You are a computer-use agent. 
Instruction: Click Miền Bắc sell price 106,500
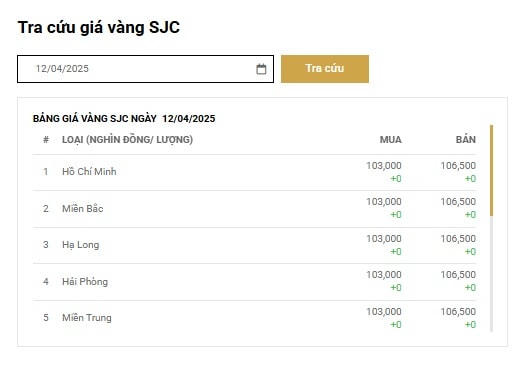click(458, 201)
